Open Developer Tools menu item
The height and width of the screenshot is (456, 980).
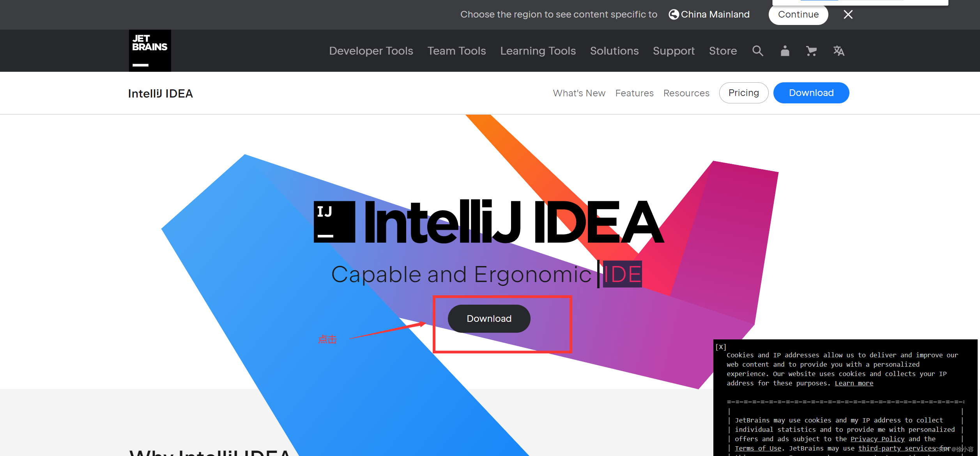pyautogui.click(x=371, y=51)
